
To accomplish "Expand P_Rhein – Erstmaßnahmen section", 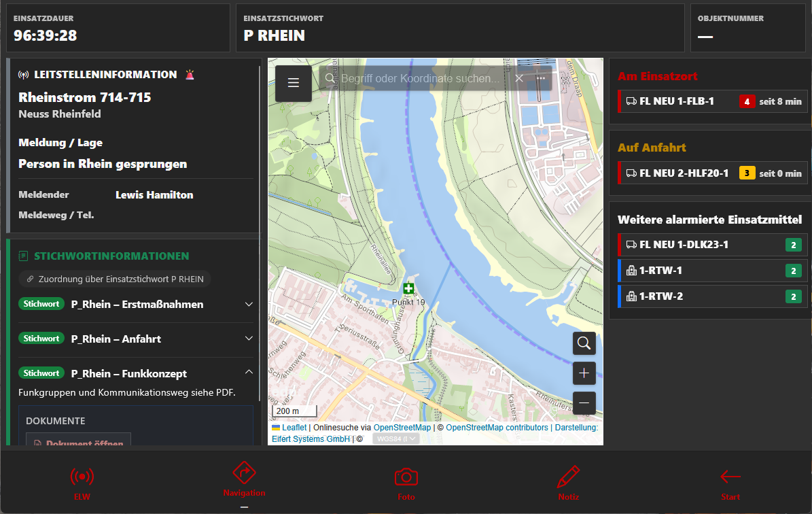I will tap(249, 305).
